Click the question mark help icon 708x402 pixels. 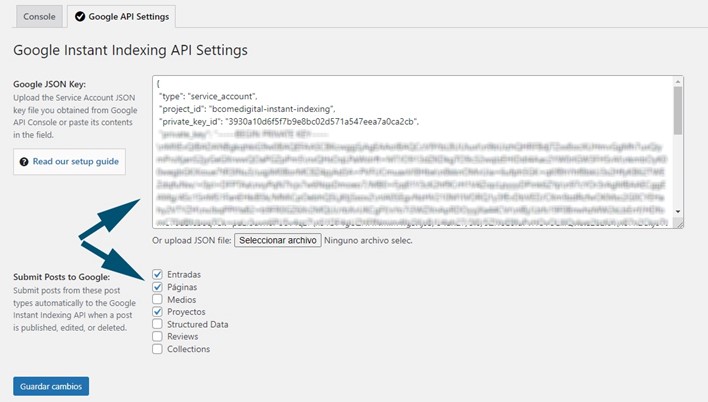coord(24,162)
